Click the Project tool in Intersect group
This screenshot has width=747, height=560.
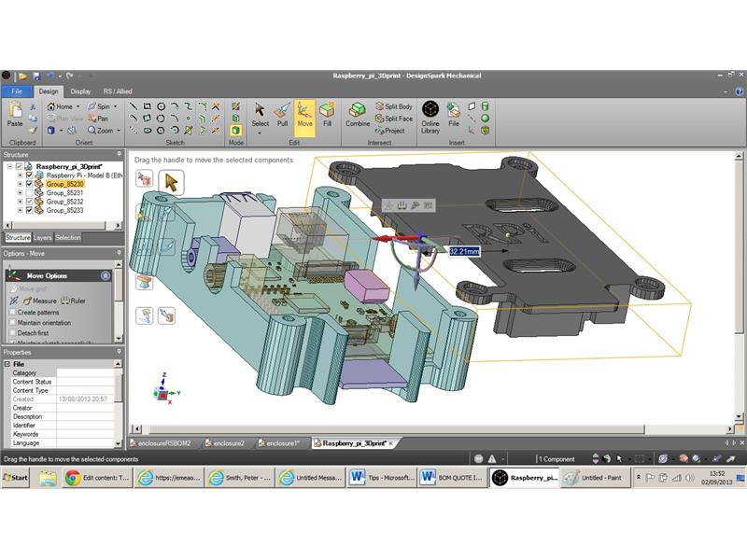click(390, 131)
